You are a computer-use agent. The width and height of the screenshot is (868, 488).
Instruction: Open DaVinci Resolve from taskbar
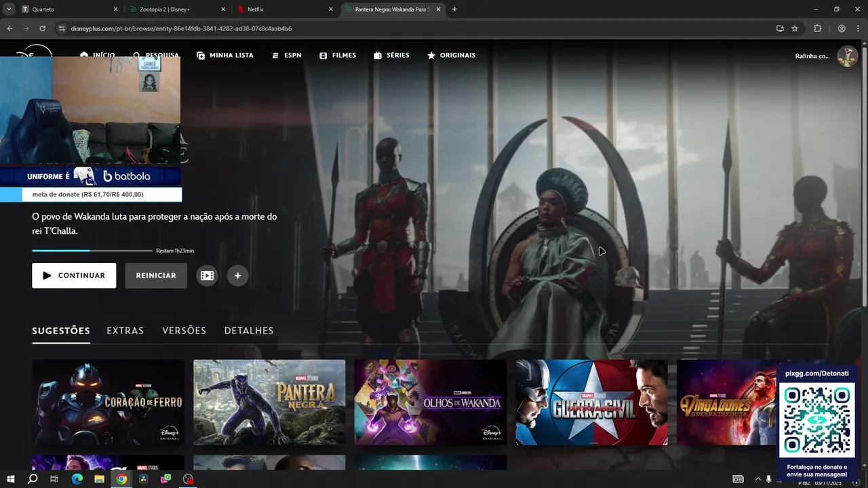point(144,479)
